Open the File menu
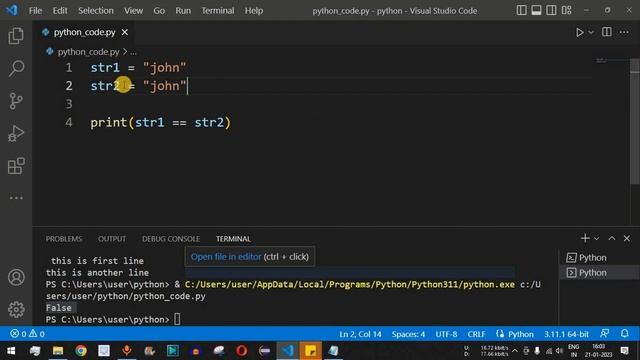This screenshot has height=360, width=640. pyautogui.click(x=35, y=11)
